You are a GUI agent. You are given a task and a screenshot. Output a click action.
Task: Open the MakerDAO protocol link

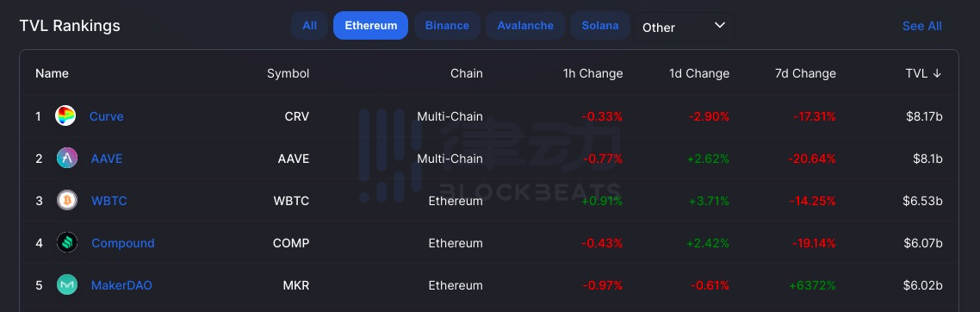(122, 285)
